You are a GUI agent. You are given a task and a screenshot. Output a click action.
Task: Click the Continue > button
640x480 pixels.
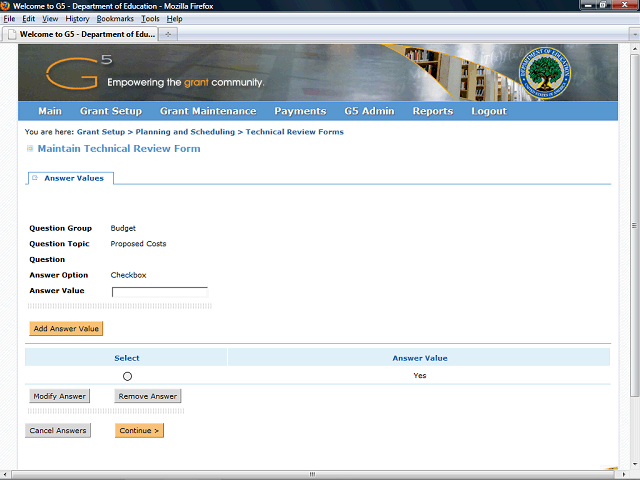[x=139, y=430]
